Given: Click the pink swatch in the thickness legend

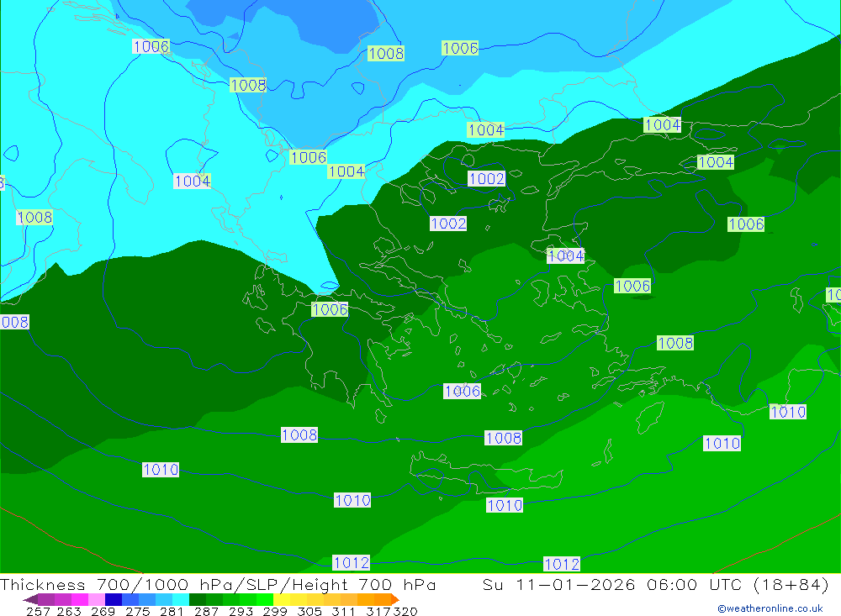Looking at the screenshot, I should tap(97, 599).
